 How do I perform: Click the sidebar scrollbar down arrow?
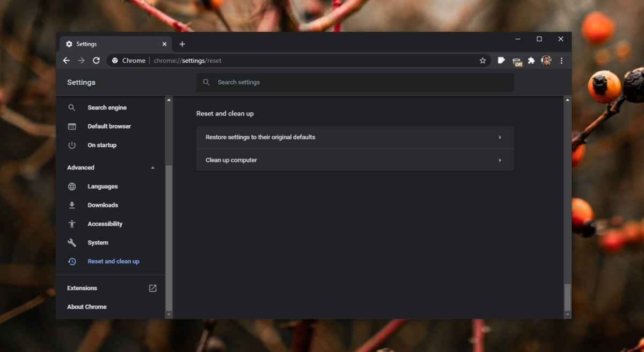pyautogui.click(x=169, y=314)
